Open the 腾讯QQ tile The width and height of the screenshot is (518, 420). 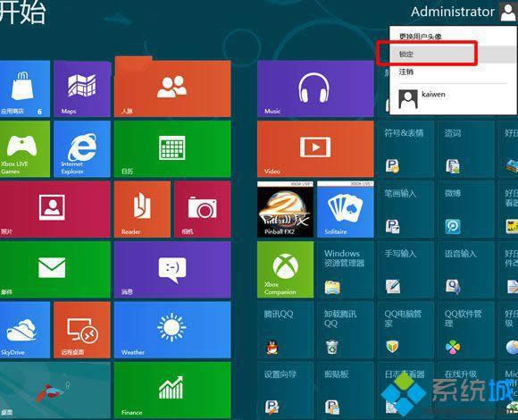pos(285,330)
